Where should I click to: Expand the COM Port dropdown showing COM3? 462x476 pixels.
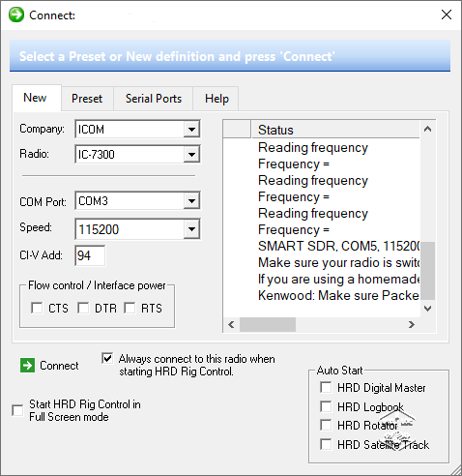pyautogui.click(x=191, y=201)
